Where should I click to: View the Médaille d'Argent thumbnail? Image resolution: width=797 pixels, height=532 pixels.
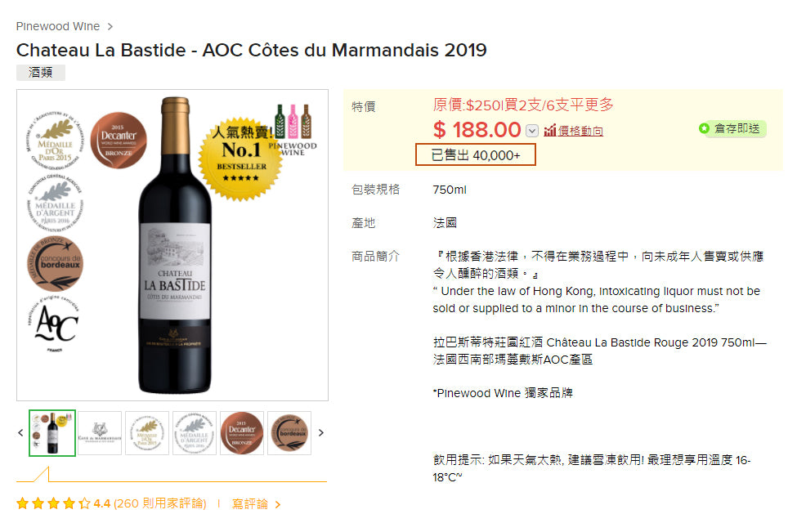pyautogui.click(x=195, y=433)
